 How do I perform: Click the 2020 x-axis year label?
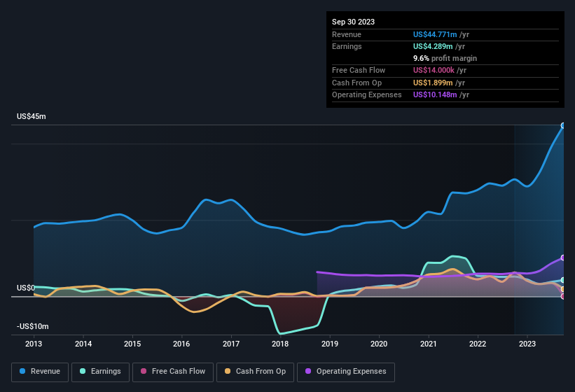click(379, 344)
